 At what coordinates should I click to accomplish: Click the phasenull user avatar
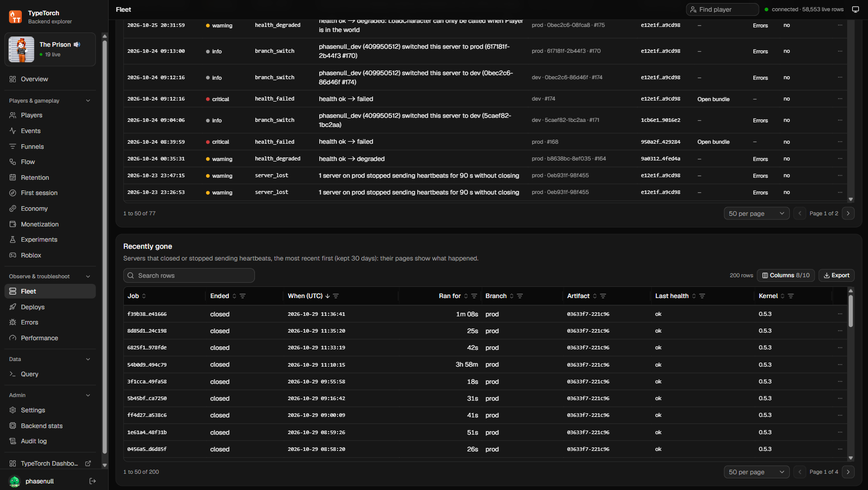[15, 481]
